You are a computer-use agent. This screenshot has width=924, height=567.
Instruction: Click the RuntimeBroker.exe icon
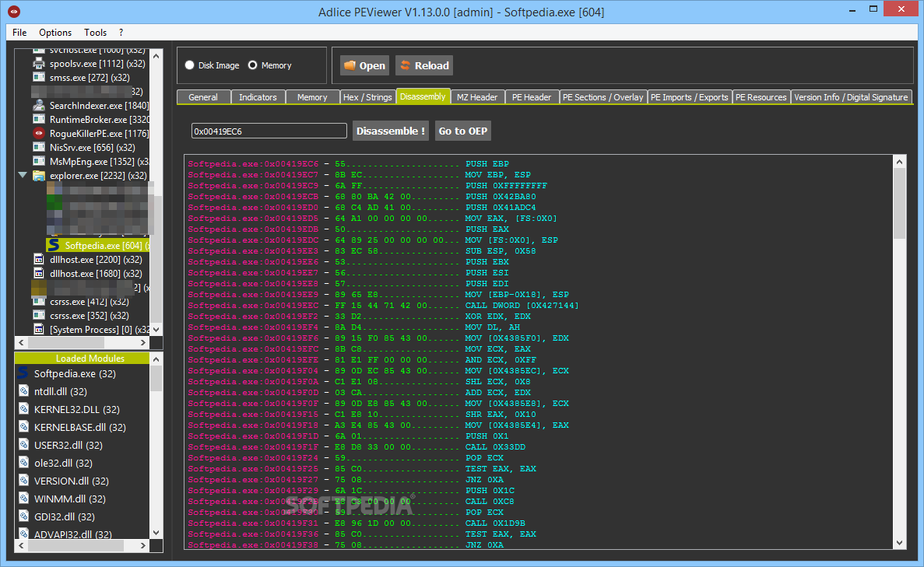(39, 120)
